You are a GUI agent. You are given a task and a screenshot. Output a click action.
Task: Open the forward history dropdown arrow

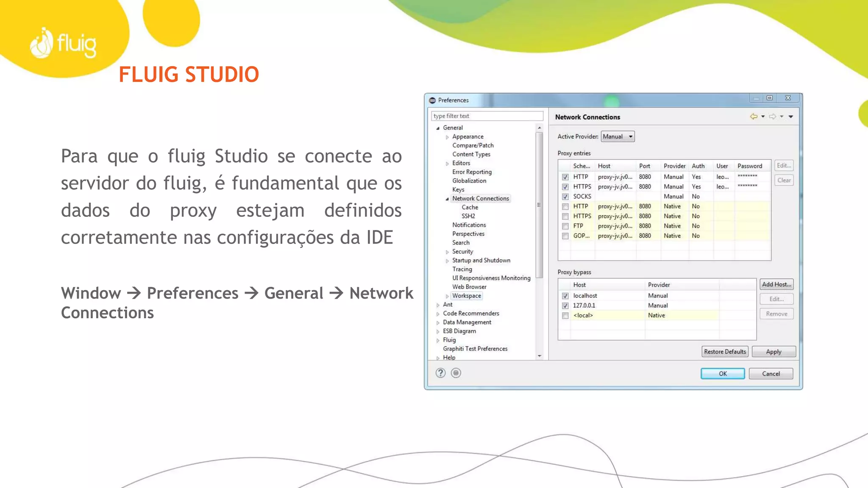click(x=782, y=116)
